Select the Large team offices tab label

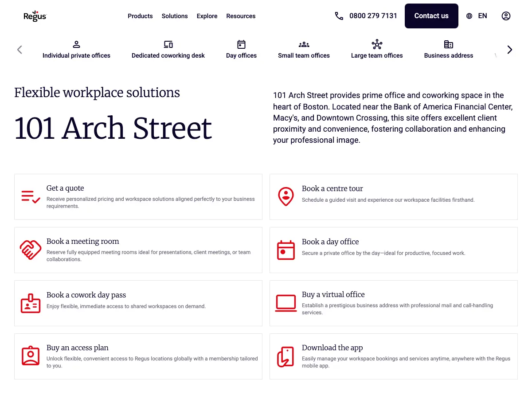[377, 55]
